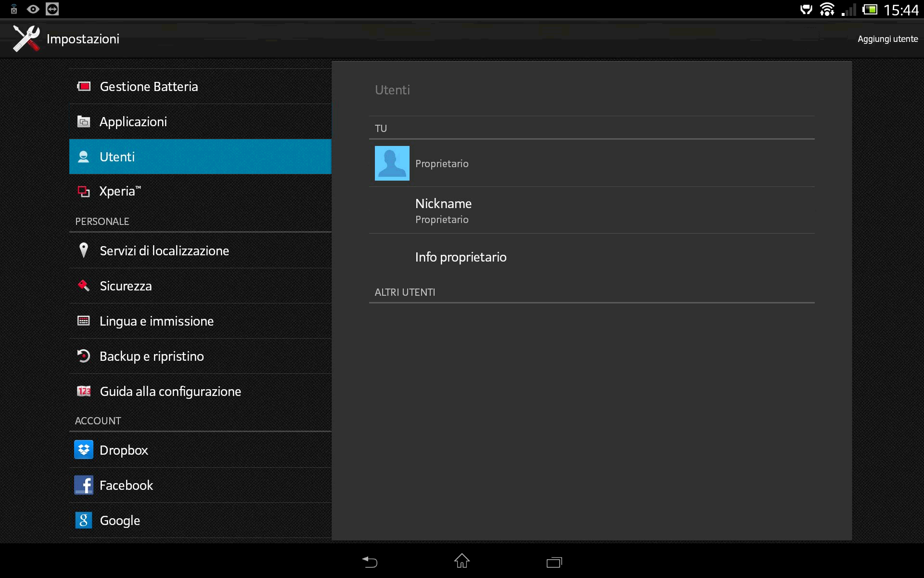Click the Backup e ripristino restore icon
The image size is (924, 578).
pyautogui.click(x=84, y=356)
